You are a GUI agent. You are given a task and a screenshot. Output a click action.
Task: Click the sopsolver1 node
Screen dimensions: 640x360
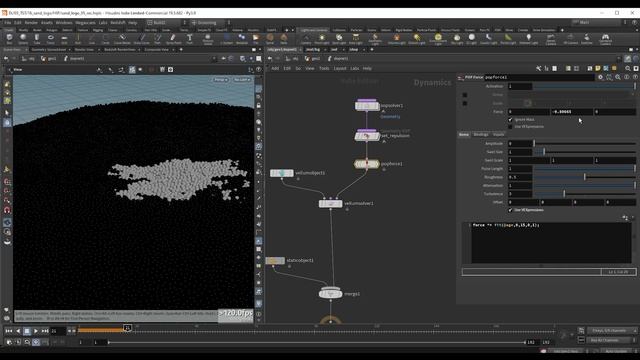(x=367, y=106)
